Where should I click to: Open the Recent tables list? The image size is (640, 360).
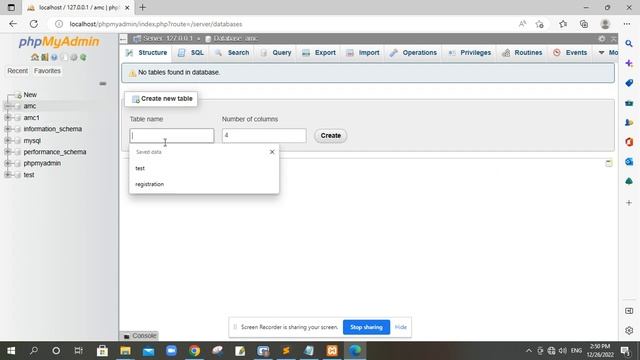point(18,71)
